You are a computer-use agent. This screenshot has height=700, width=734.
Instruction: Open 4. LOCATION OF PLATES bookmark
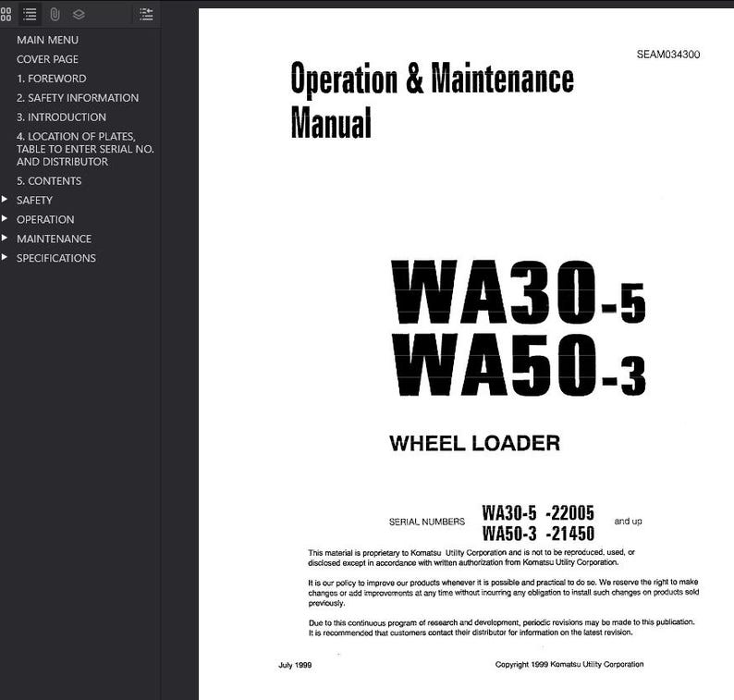tap(85, 149)
